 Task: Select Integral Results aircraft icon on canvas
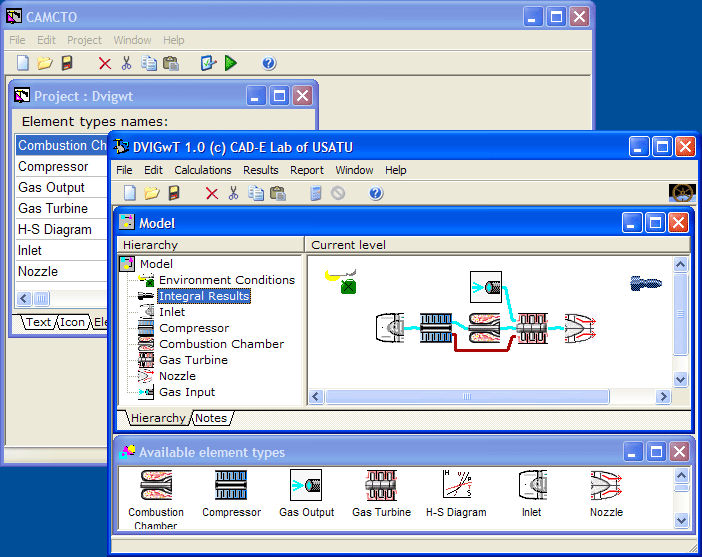coord(646,283)
